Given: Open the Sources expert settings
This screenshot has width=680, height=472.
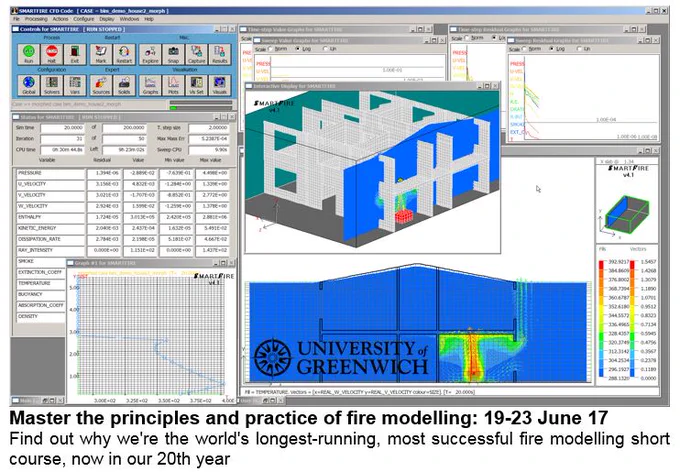Looking at the screenshot, I should (101, 85).
